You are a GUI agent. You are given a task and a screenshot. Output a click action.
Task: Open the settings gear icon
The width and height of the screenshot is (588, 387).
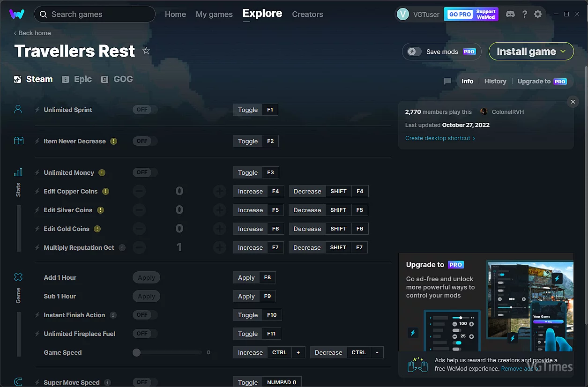tap(538, 14)
